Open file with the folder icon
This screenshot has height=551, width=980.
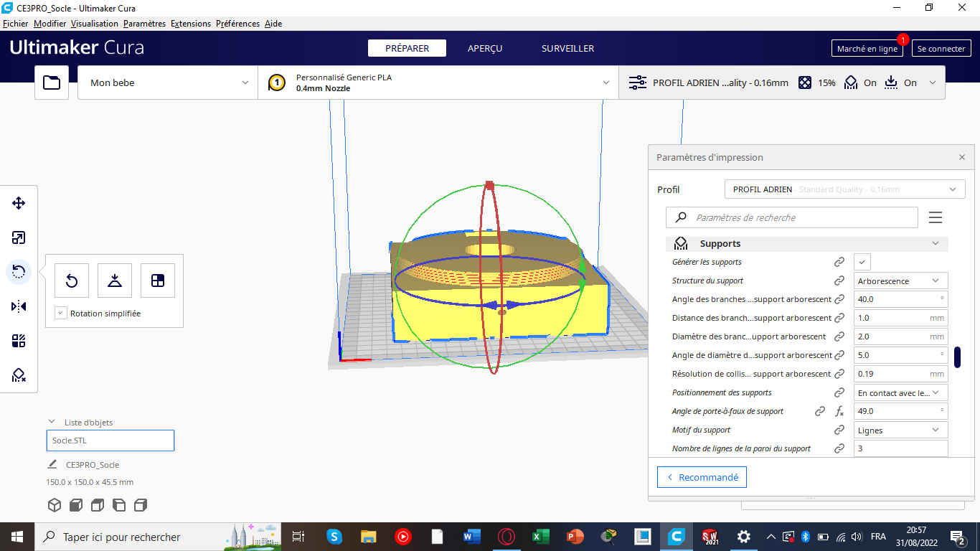[x=52, y=83]
